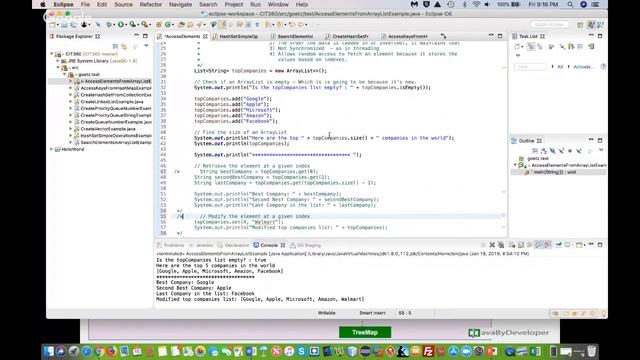Collapse the CIT360 project node

click(51, 54)
